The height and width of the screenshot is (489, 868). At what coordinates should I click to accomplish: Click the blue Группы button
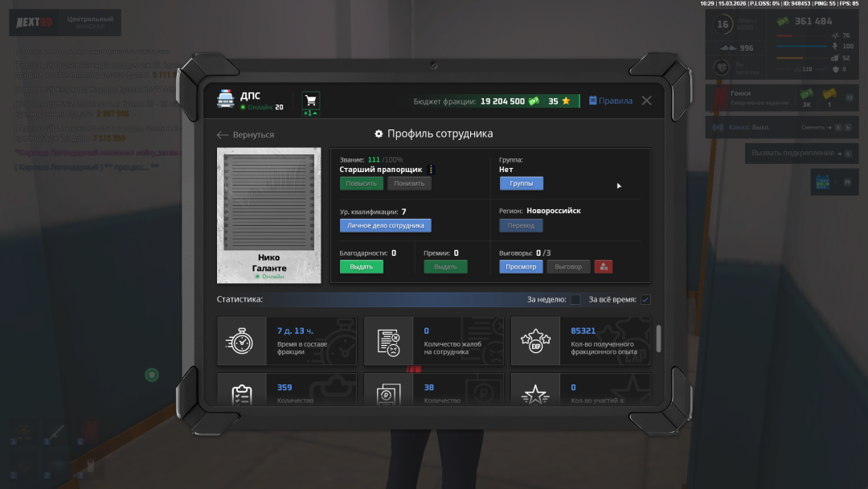click(x=521, y=183)
